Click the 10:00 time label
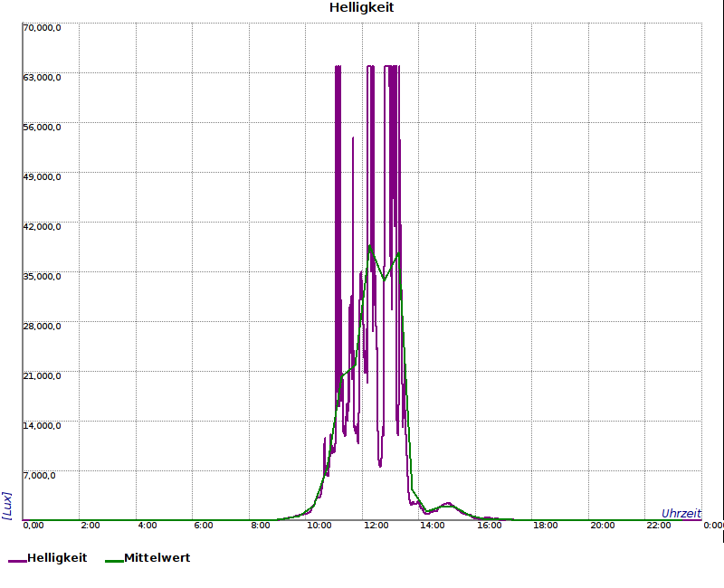Viewport: 724px width, 588px height. point(319,526)
